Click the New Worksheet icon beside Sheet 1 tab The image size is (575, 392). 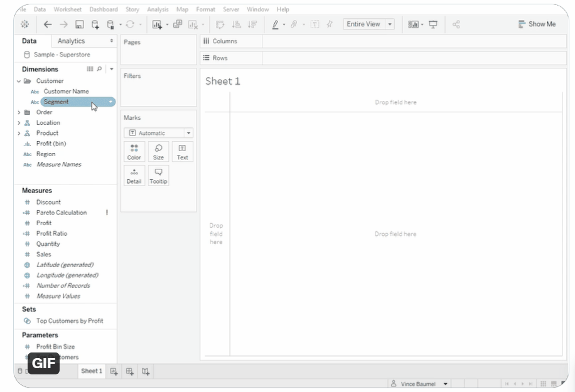pos(114,371)
